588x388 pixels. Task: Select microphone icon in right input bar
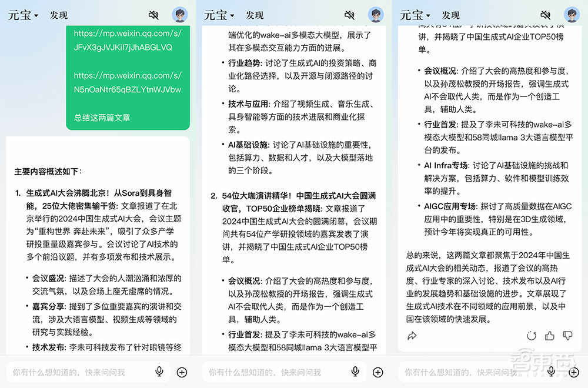551,371
